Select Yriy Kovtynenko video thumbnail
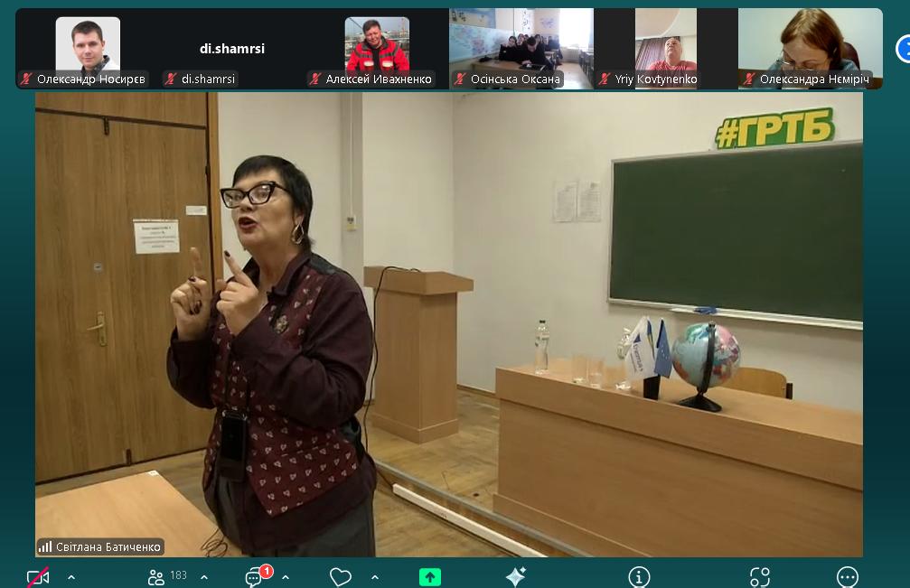The width and height of the screenshot is (910, 588). (666, 48)
